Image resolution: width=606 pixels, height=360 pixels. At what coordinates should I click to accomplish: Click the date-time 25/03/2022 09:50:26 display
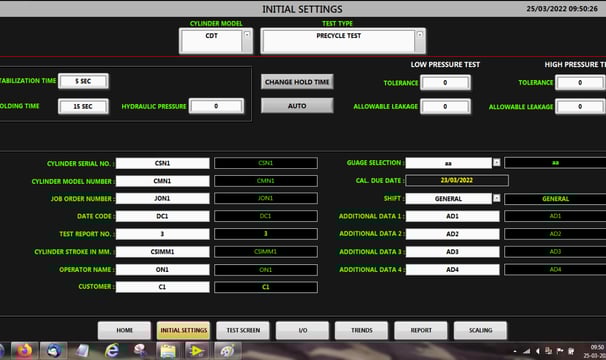coord(562,9)
